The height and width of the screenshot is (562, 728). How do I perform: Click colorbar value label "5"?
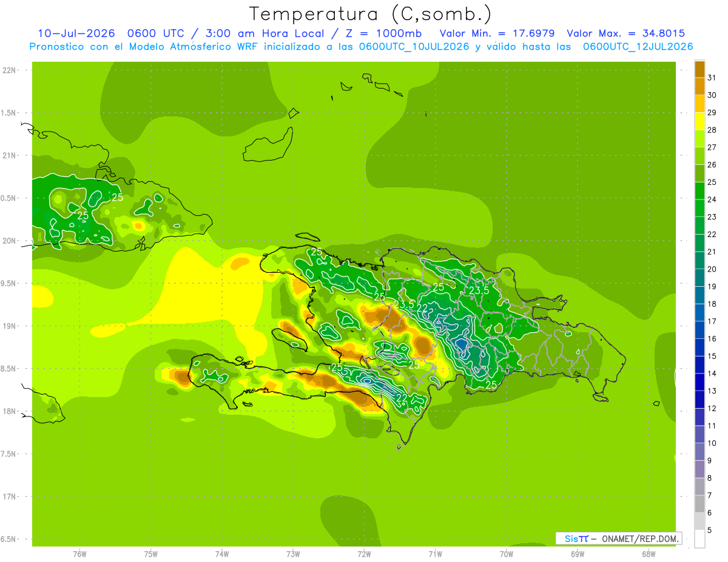tap(710, 530)
